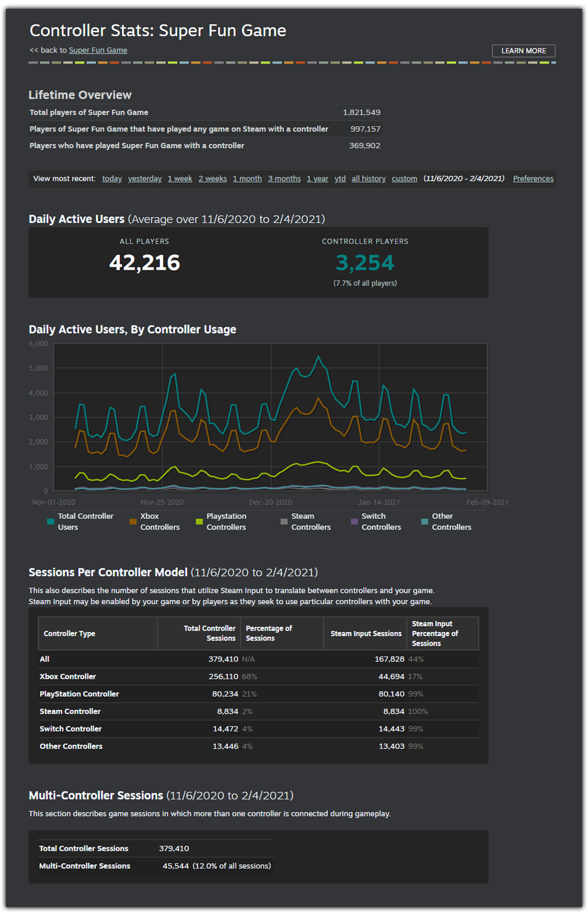The height and width of the screenshot is (916, 588).
Task: Toggle the Playstation Controllers legend swatch
Action: (199, 522)
